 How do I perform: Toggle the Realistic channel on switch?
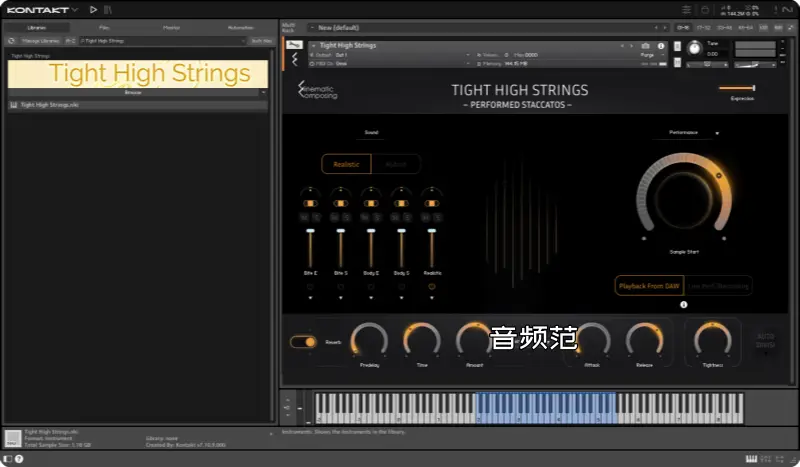(x=432, y=203)
